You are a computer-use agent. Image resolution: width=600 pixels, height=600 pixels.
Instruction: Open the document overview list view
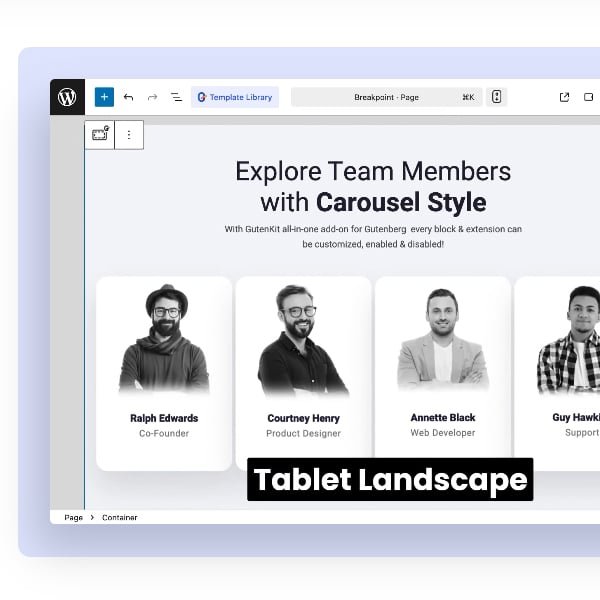pyautogui.click(x=176, y=97)
